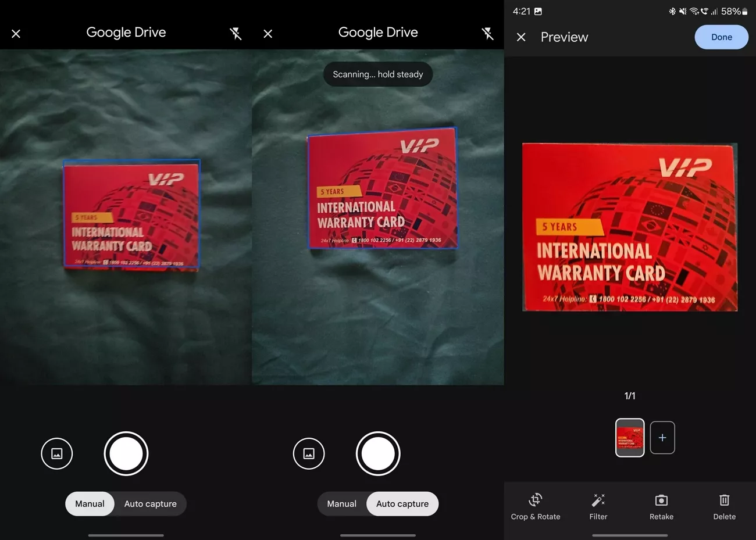Switch to Auto capture mode in left view
The image size is (756, 540).
150,503
